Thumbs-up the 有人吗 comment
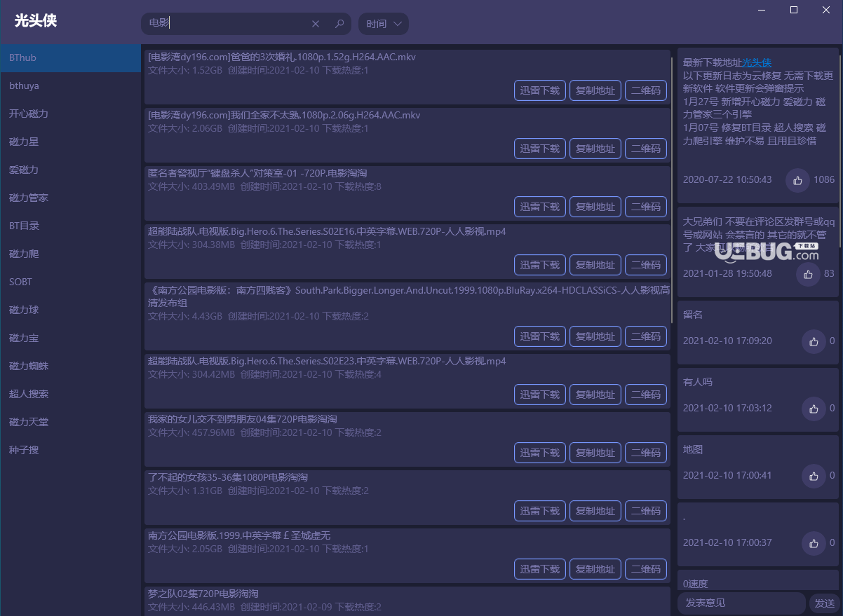The image size is (843, 616). tap(814, 409)
